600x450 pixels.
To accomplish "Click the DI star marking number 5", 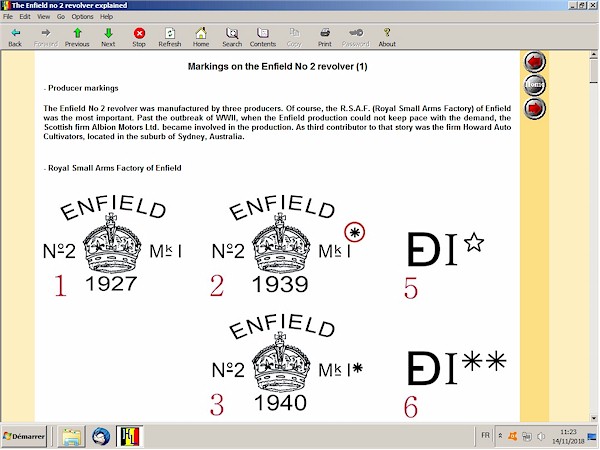I will (445, 249).
